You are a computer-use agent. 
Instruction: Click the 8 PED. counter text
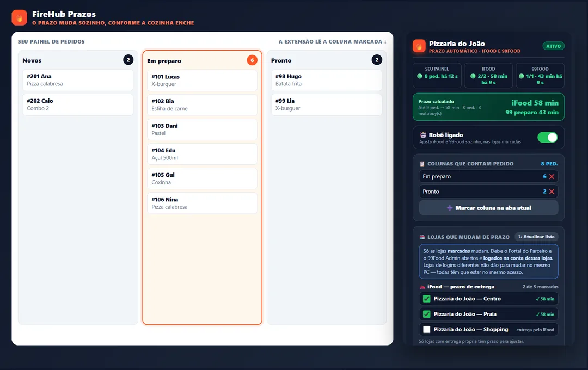[549, 164]
